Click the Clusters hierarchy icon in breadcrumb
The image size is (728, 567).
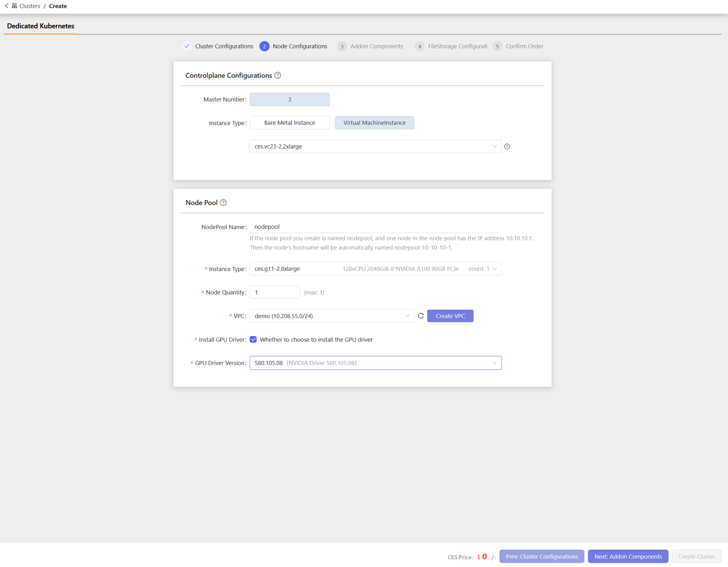coord(15,6)
